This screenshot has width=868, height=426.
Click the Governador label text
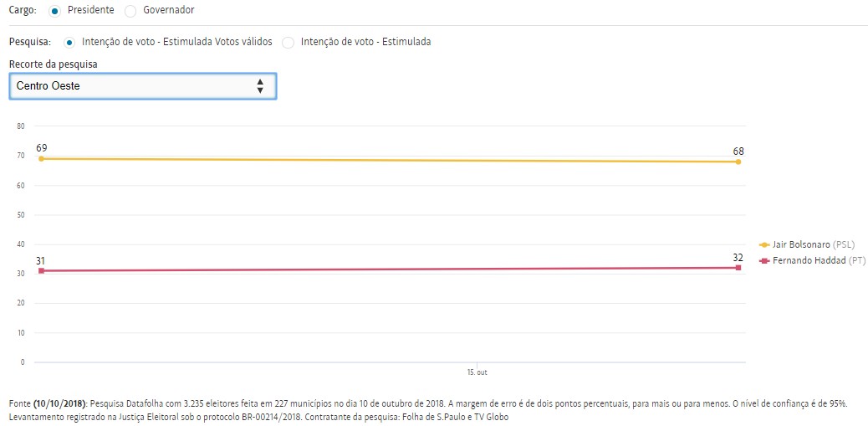coord(168,10)
